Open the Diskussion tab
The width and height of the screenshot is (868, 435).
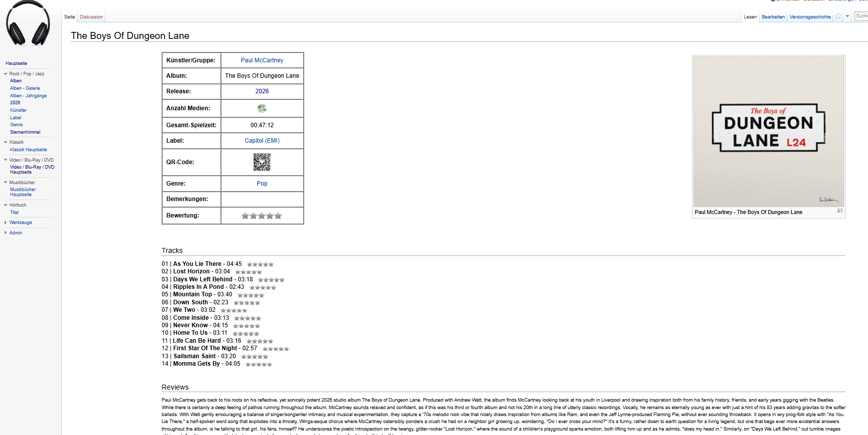click(x=91, y=17)
